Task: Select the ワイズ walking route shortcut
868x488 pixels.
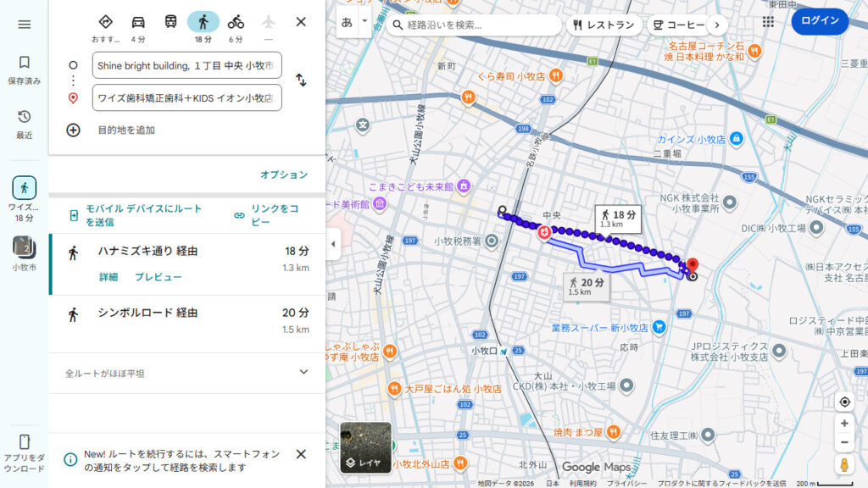Action: tap(24, 199)
